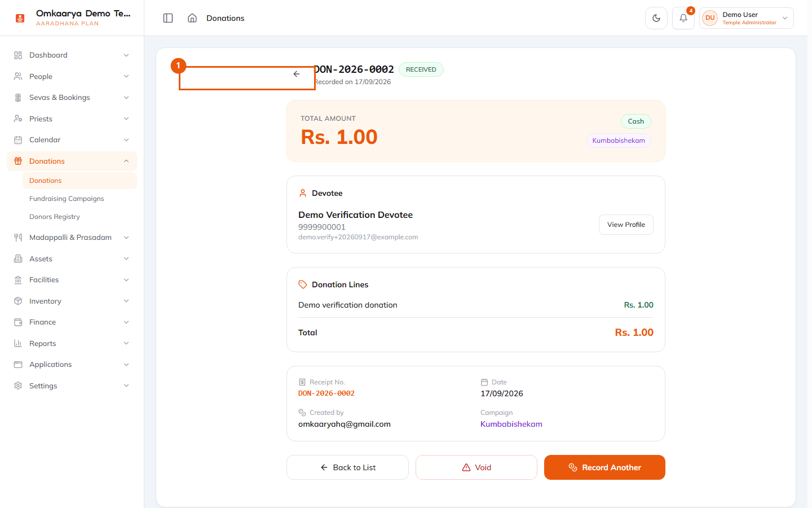Expand the Facilities menu chevron
812x508 pixels.
[x=126, y=280]
